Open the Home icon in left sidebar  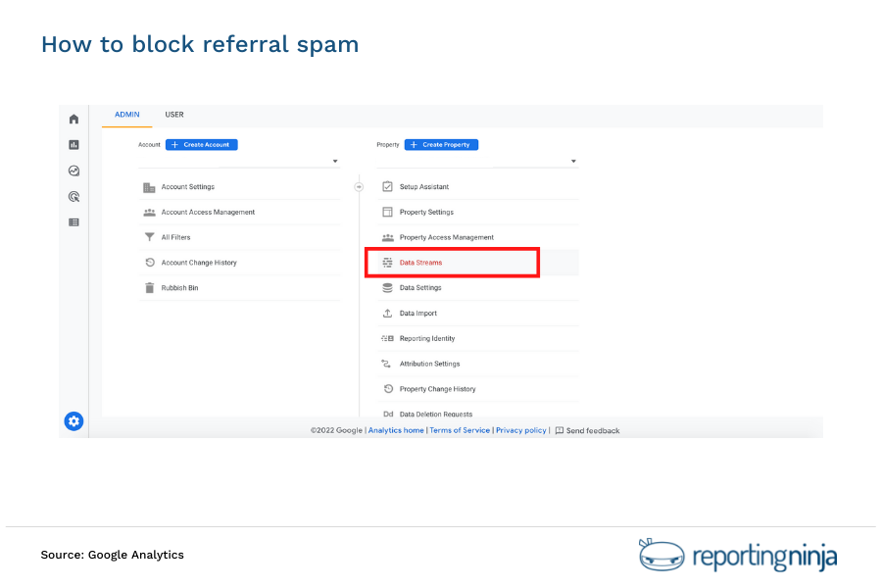pos(73,118)
